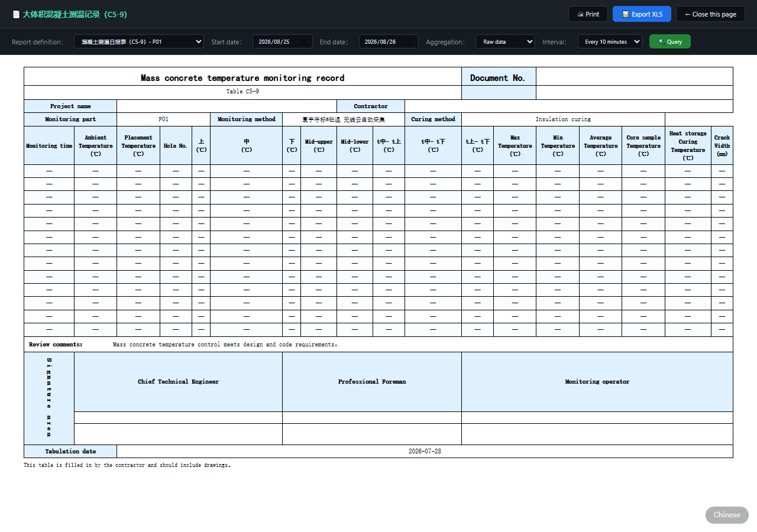Screen dimensions: 757x532
Task: Click the footnote about contractor filling the table
Action: [x=127, y=465]
